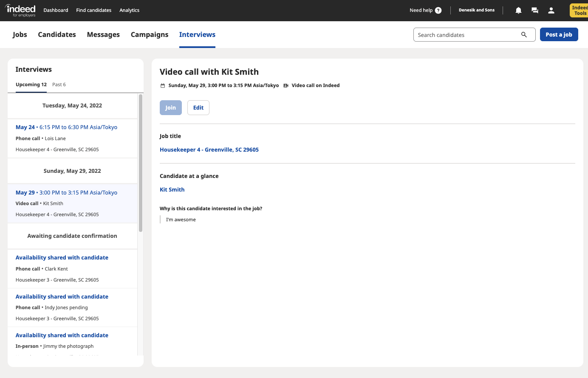
Task: Open the user account profile icon
Action: click(551, 11)
